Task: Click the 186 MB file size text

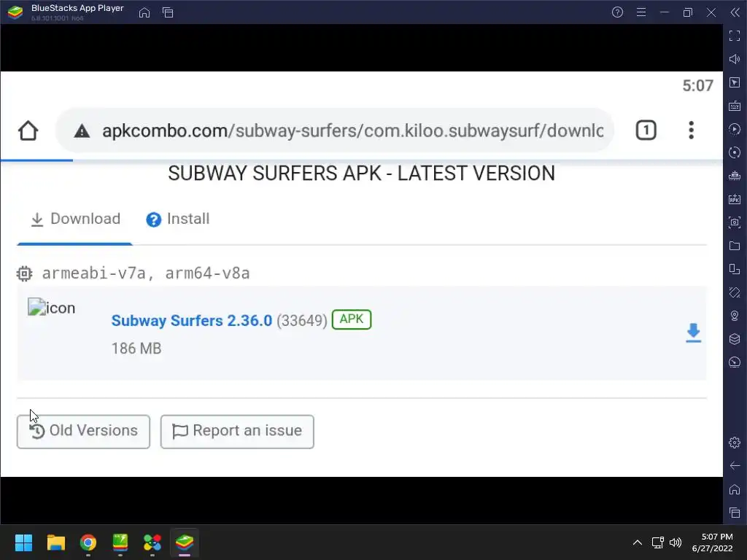Action: click(x=136, y=349)
